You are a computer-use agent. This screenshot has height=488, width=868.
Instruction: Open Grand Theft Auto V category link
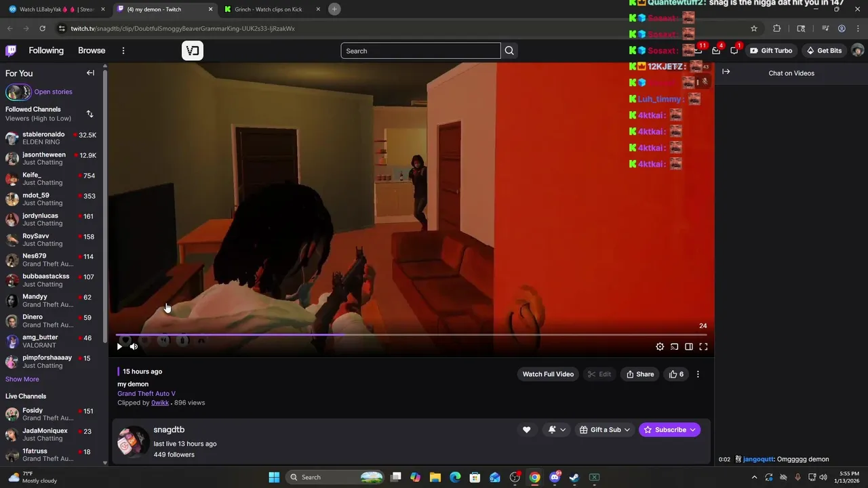146,393
